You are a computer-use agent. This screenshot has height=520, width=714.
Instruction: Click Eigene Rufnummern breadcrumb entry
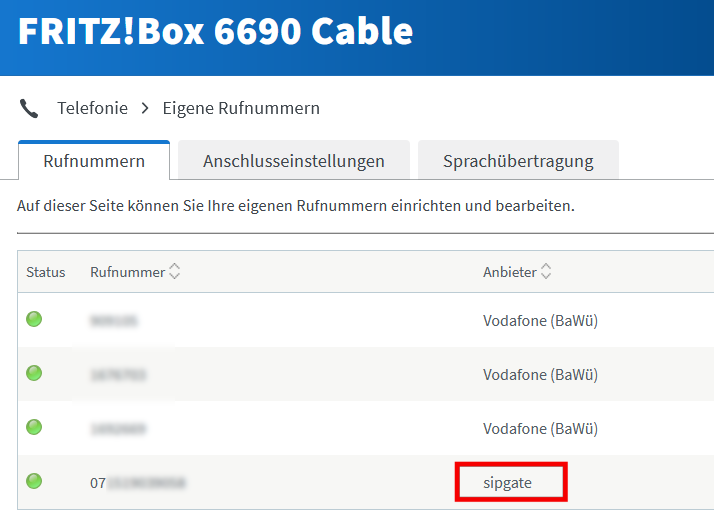point(241,108)
